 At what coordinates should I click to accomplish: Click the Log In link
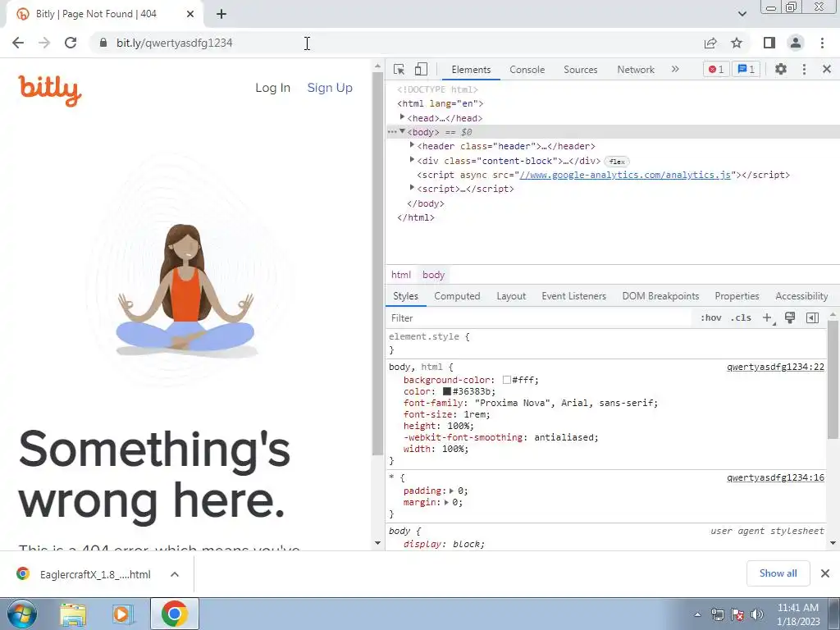point(272,88)
